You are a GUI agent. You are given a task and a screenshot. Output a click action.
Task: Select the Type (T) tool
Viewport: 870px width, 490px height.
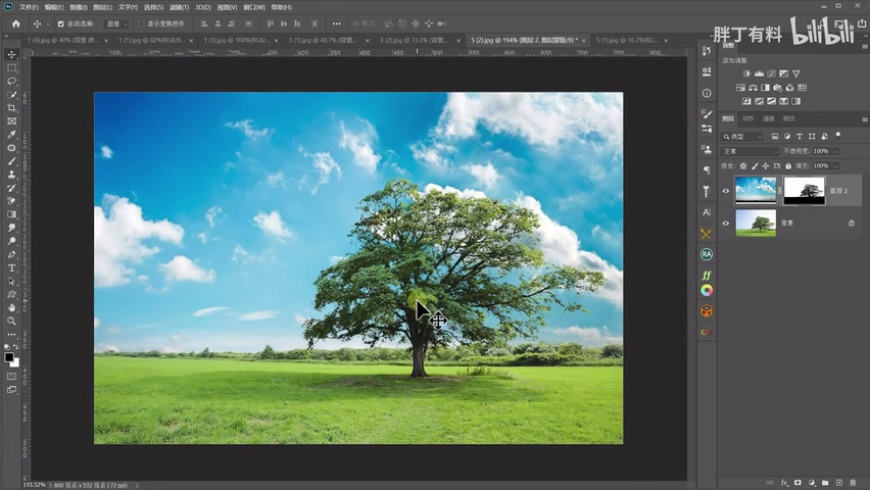click(x=12, y=268)
